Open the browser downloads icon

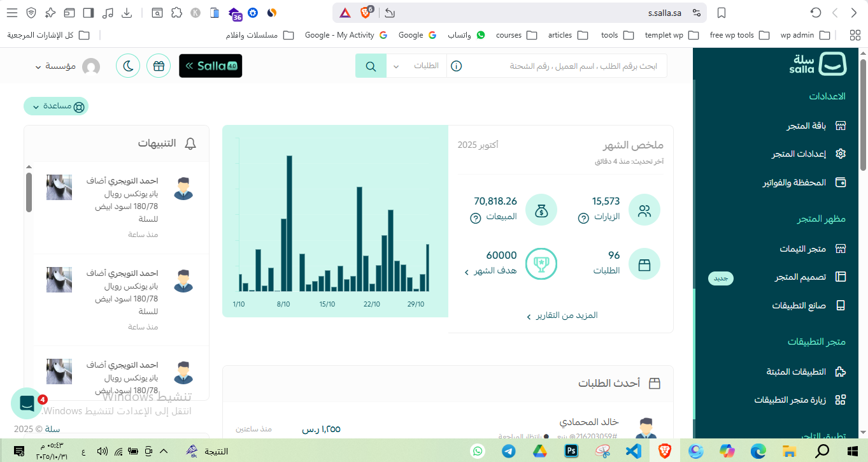tap(127, 13)
